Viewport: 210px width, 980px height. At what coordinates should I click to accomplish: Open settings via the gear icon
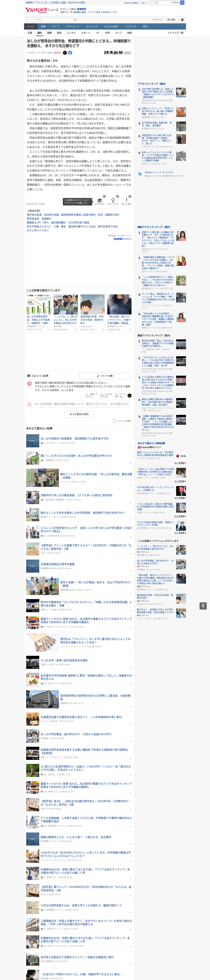pyautogui.click(x=182, y=20)
